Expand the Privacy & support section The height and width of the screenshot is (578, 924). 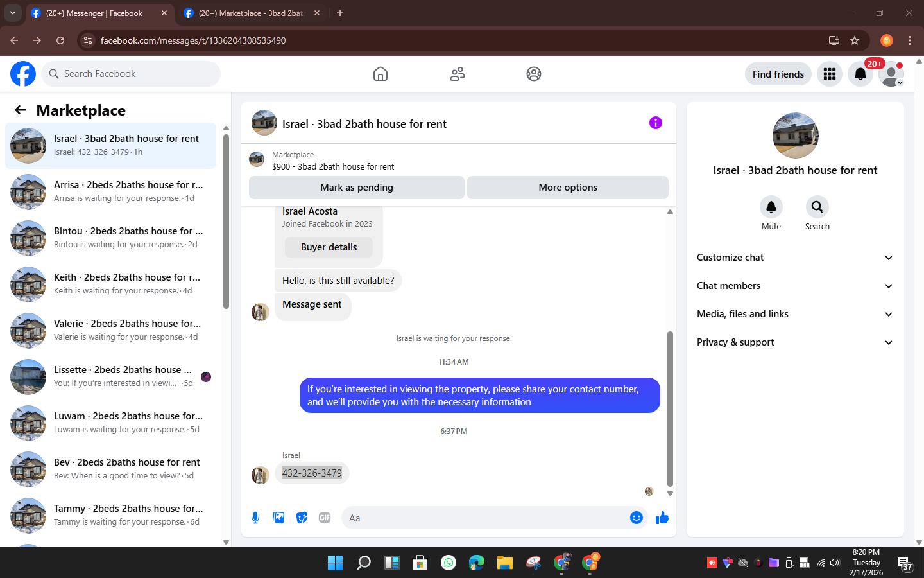pyautogui.click(x=795, y=342)
